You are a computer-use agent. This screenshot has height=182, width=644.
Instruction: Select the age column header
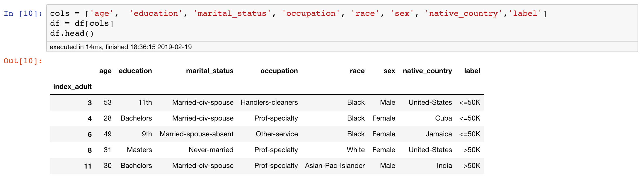tap(105, 71)
